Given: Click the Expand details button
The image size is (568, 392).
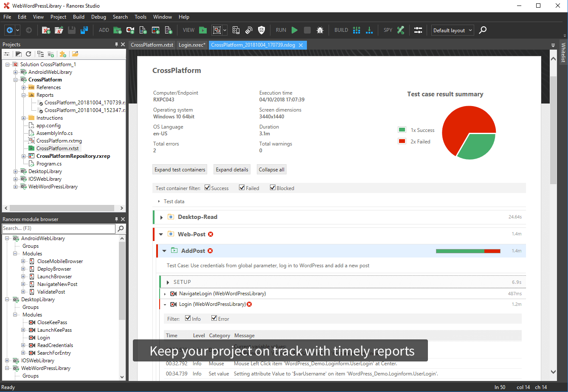Looking at the screenshot, I should coord(232,169).
